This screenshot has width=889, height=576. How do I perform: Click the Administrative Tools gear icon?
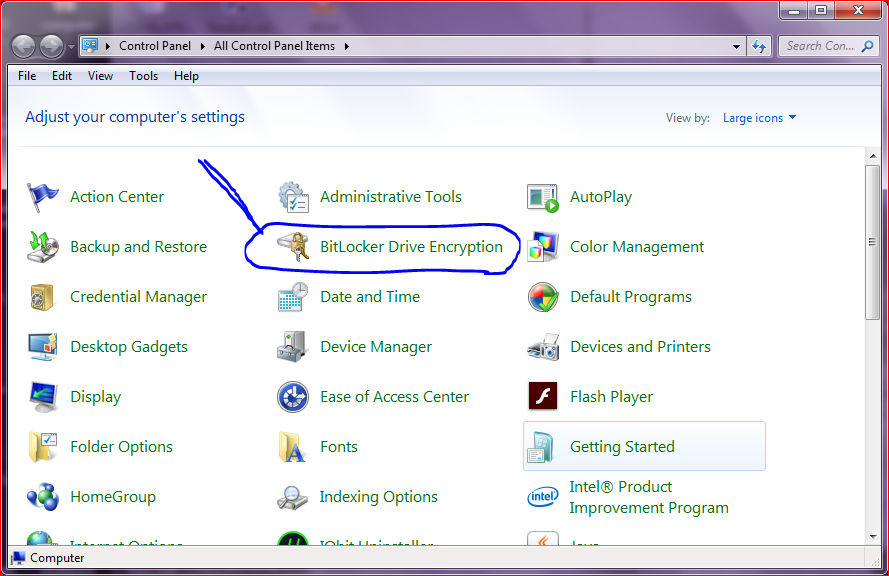293,197
